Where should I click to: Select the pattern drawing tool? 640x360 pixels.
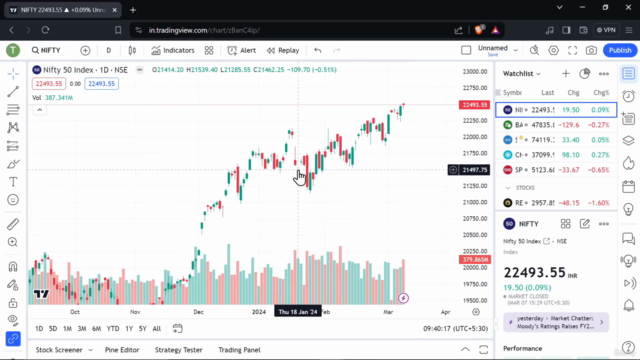(13, 127)
